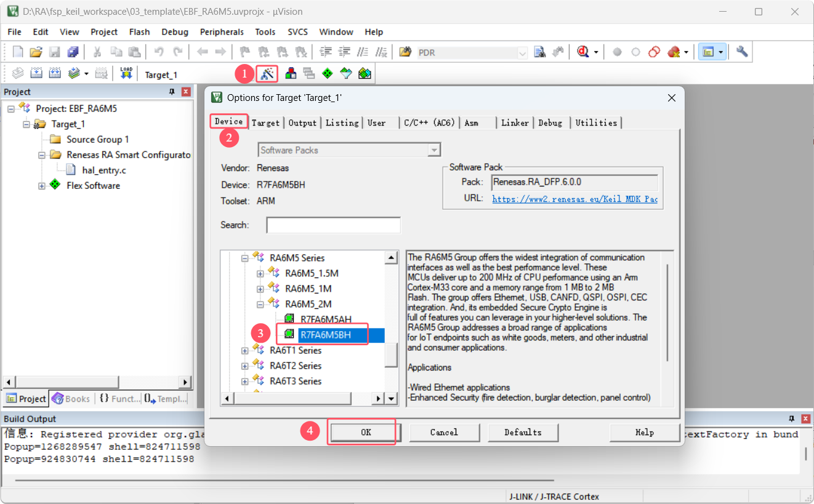
Task: Select the RA6T3 Series entry
Action: (296, 381)
